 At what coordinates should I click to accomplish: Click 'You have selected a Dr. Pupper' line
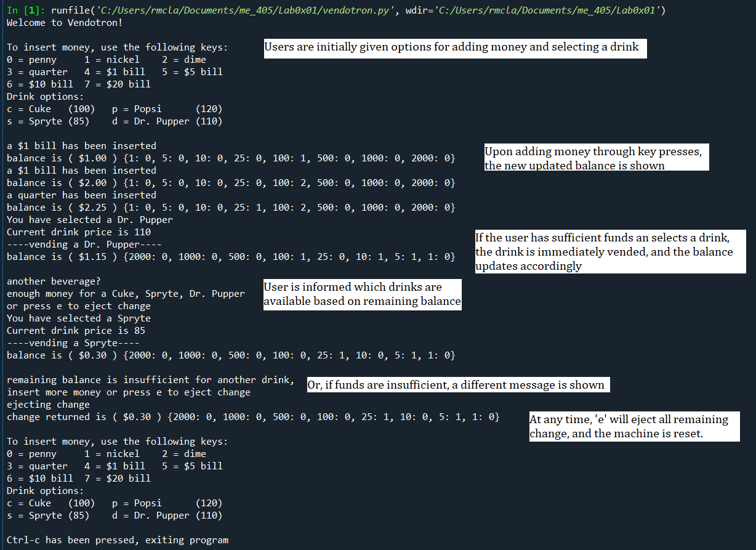[x=90, y=220]
